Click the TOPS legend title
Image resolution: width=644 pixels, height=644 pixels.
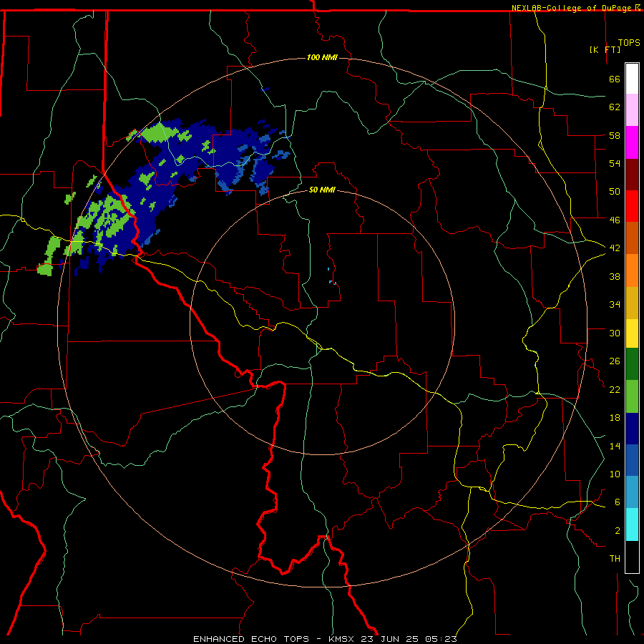tap(629, 42)
